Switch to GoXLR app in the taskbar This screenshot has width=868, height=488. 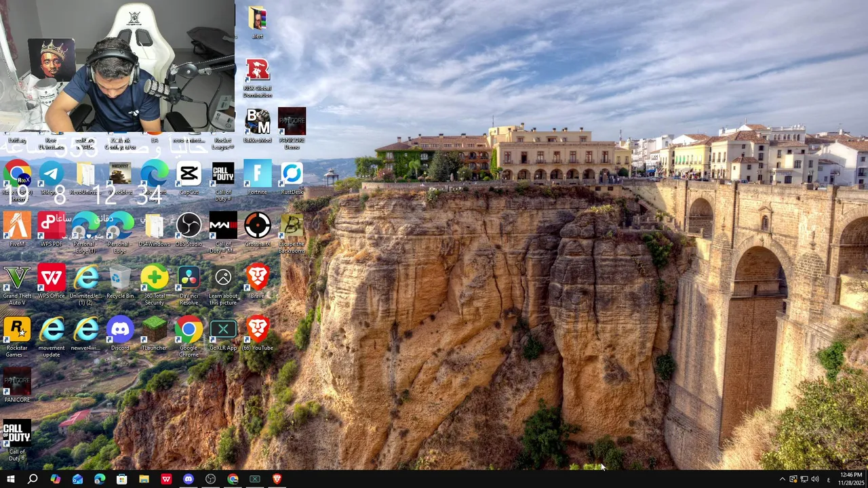254,479
